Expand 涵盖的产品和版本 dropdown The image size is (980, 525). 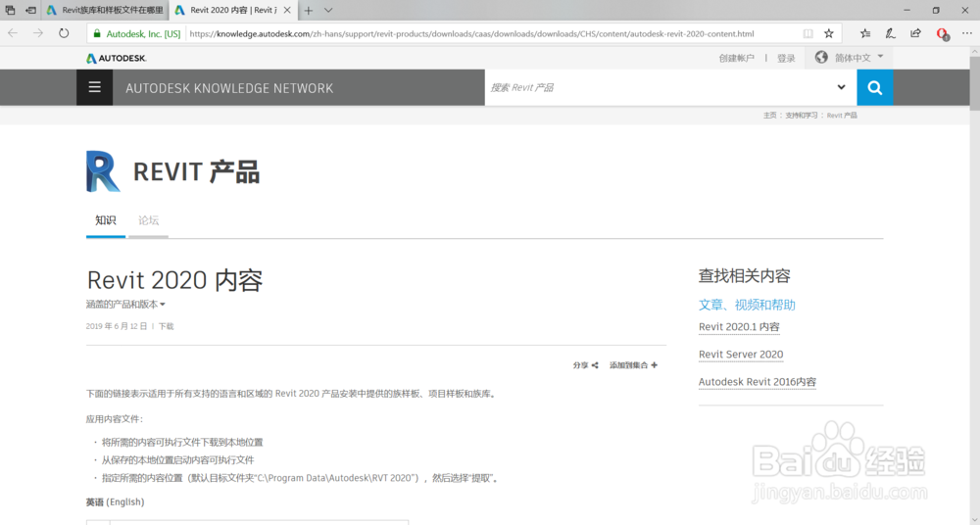coord(125,305)
